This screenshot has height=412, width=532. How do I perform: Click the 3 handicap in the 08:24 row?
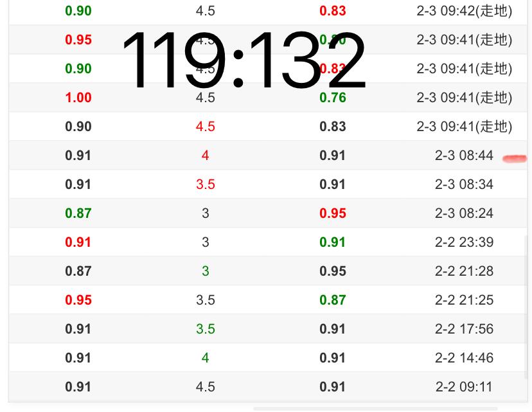click(205, 213)
